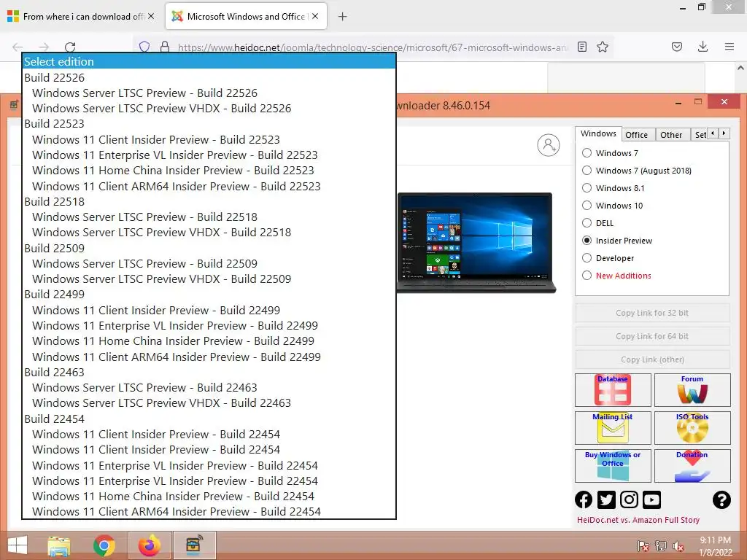Open File Explorer from taskbar
747x560 pixels.
59,545
